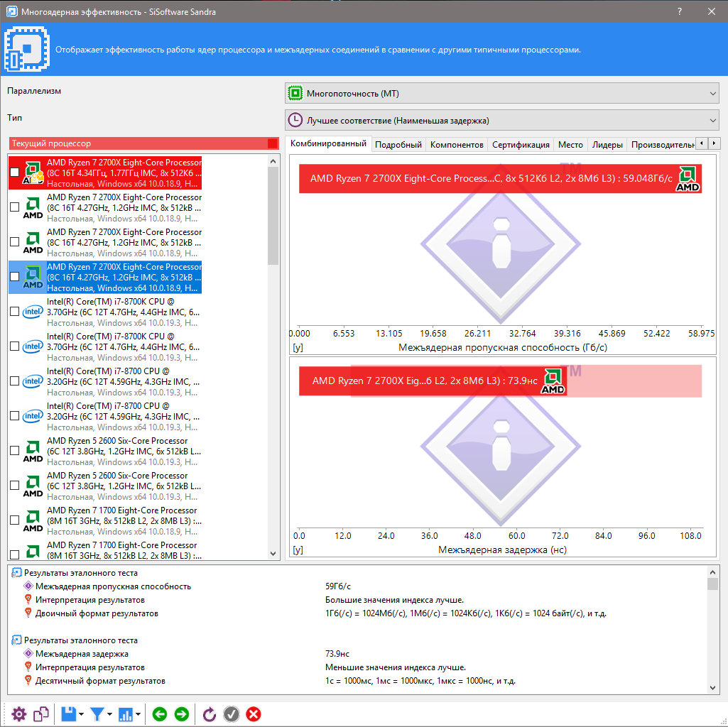Click the large processor module icon in the blue header
728x727 pixels.
point(26,49)
